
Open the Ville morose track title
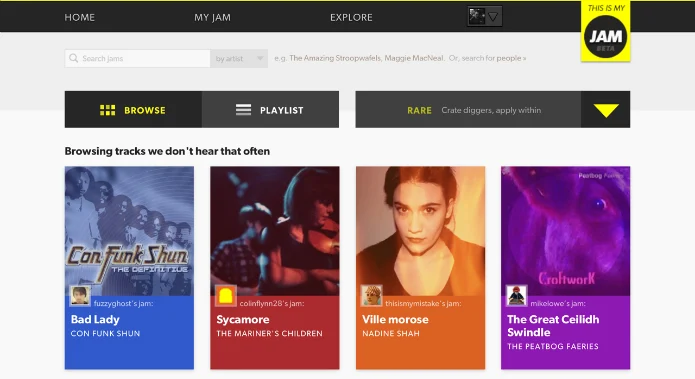tap(395, 319)
